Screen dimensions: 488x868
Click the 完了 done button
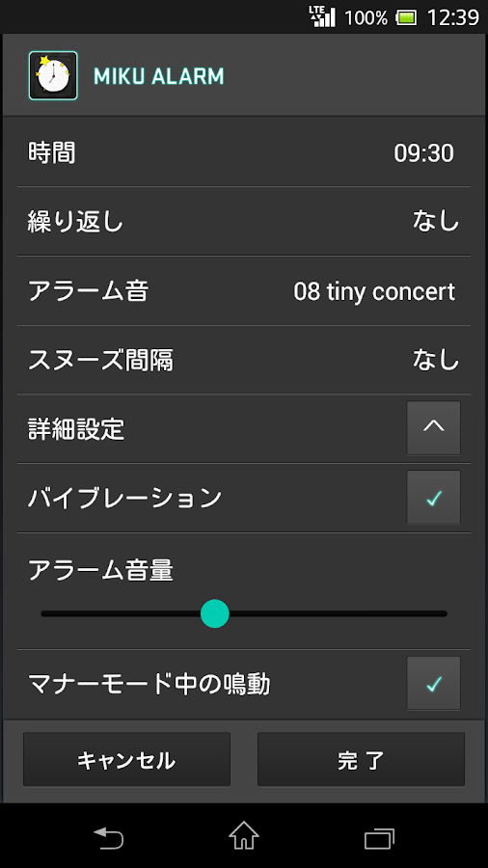361,760
